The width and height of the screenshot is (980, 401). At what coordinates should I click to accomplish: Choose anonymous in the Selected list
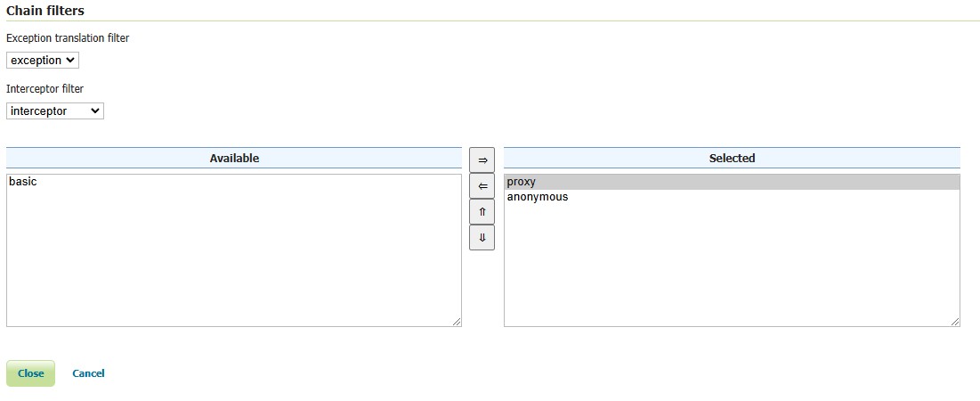point(538,197)
